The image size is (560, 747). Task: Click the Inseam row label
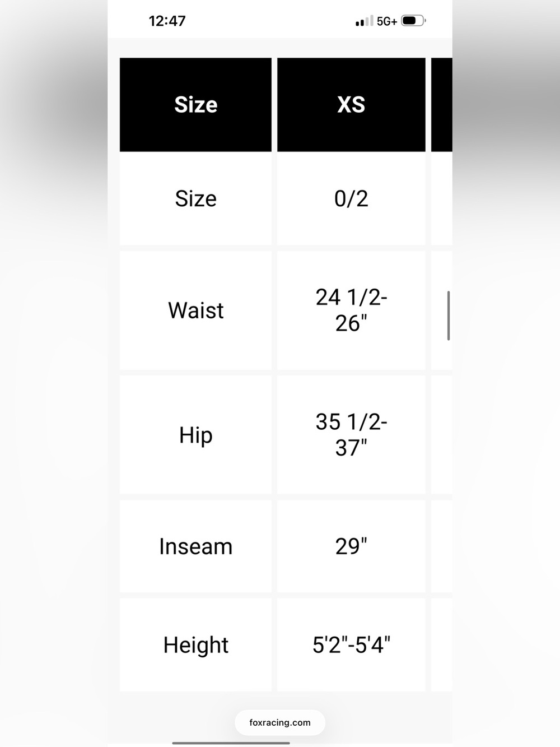195,546
